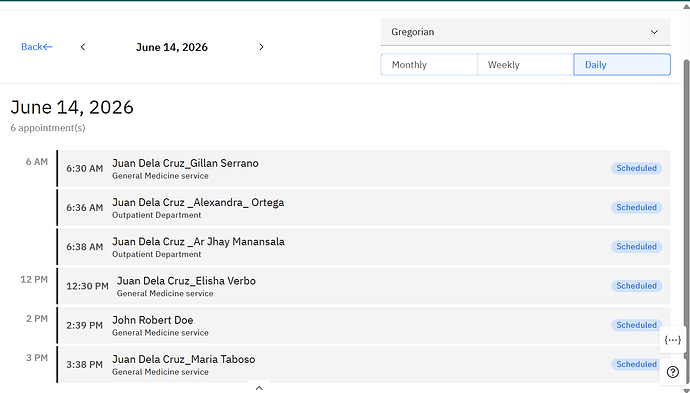The width and height of the screenshot is (690, 393).
Task: Click General Medicine service under John Robert Doe
Action: click(x=160, y=333)
